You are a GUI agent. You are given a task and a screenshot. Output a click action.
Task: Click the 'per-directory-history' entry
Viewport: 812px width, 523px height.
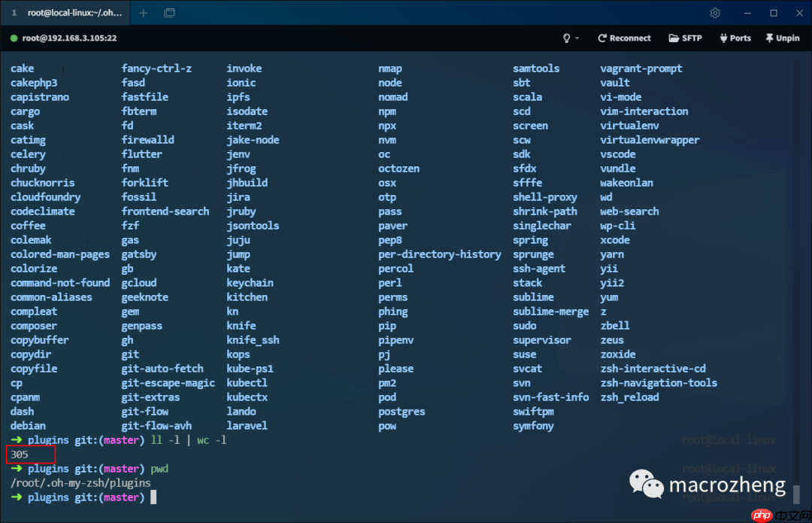point(440,254)
